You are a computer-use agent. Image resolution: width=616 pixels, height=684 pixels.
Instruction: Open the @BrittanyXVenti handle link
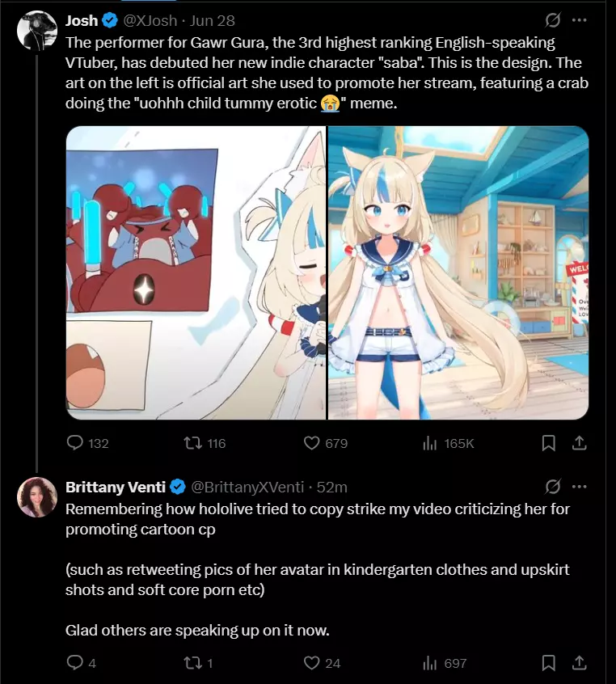pyautogui.click(x=247, y=487)
